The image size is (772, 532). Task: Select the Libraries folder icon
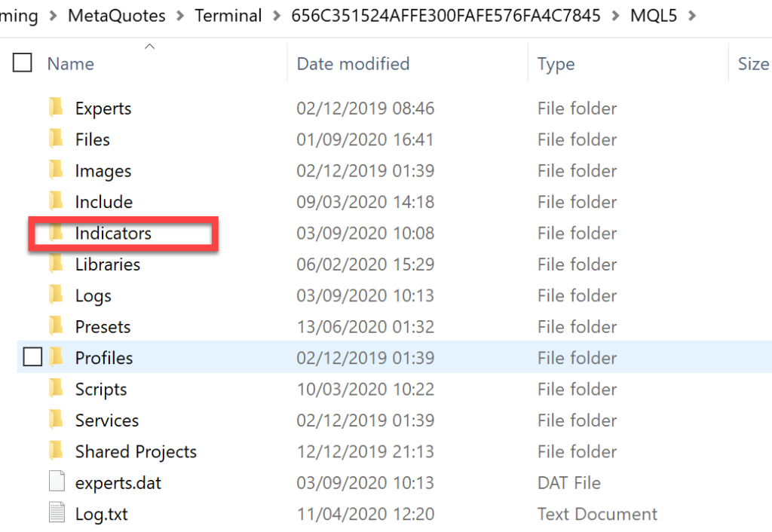[56, 263]
